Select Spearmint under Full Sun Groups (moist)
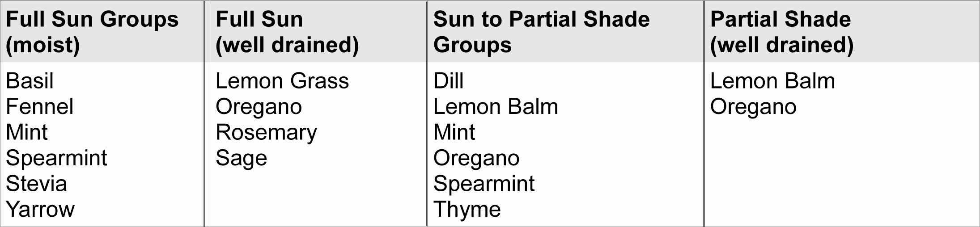980x227 pixels. tap(56, 158)
